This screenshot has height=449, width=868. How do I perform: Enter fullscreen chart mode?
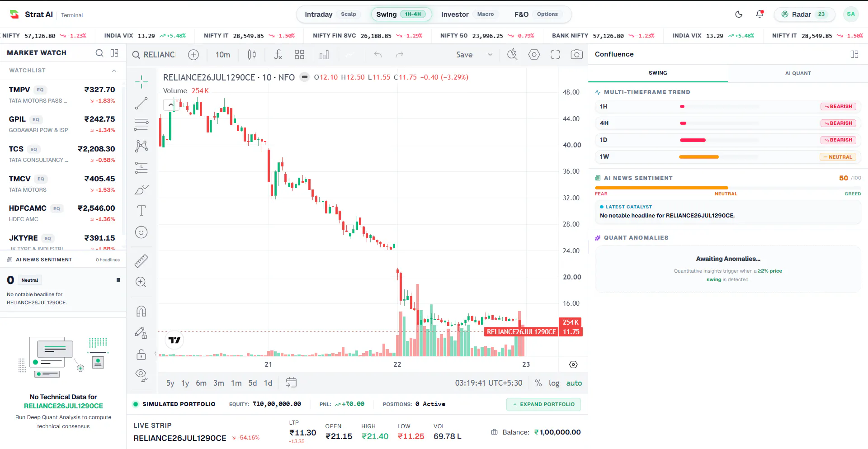(555, 55)
